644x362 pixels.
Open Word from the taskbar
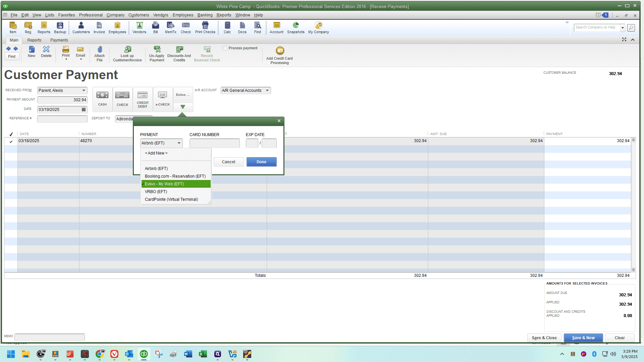[188, 354]
